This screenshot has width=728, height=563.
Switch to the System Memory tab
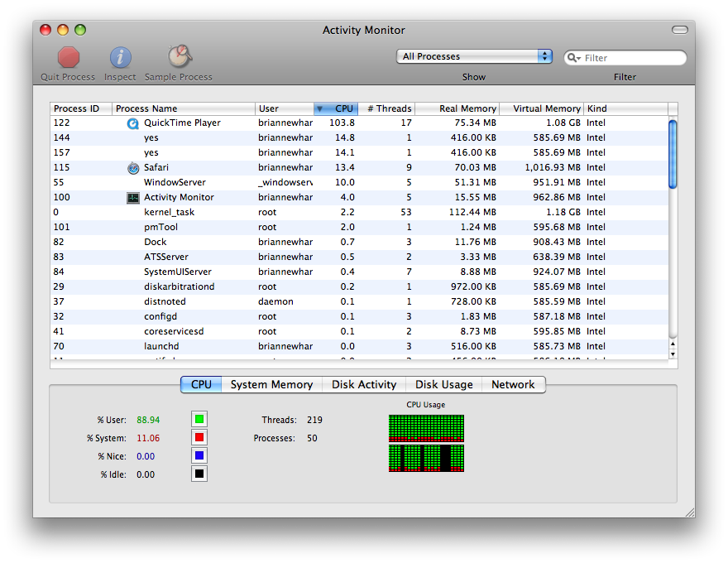(x=271, y=385)
